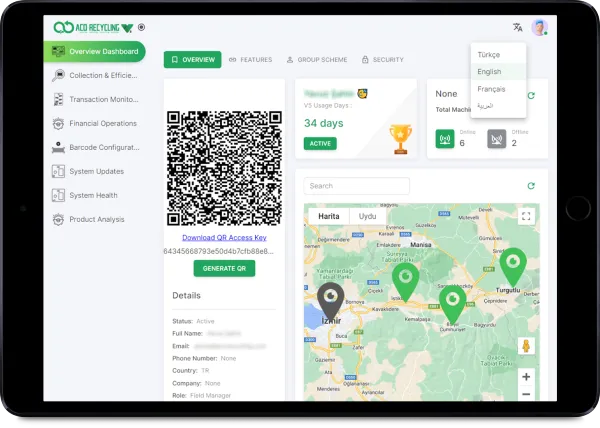Click the map fullscreen icon
Screen dimensions: 600x428
[x=526, y=216]
